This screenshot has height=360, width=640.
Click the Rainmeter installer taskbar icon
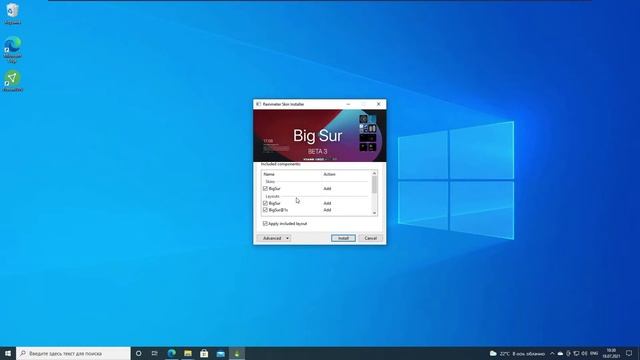pos(237,353)
